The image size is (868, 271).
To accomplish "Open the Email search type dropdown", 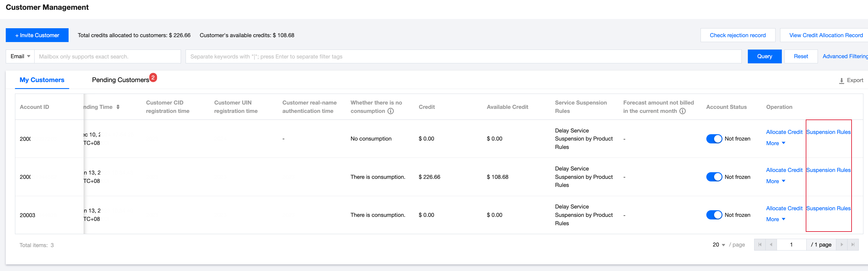I will pos(20,56).
